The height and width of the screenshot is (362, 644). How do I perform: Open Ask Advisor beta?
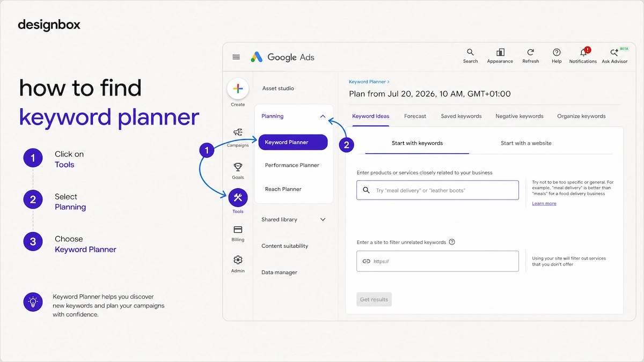(x=614, y=56)
